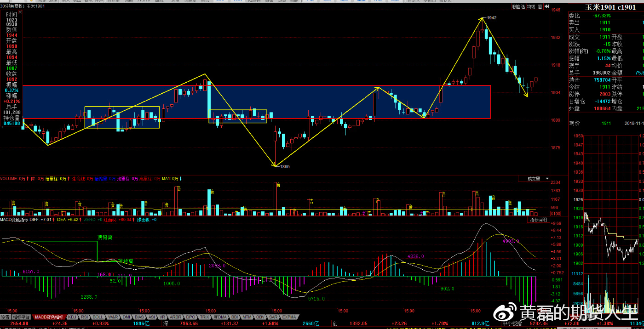Click the 1392.05 index value in status bar
Image resolution: width=644 pixels, height=329 pixels.
click(359, 323)
